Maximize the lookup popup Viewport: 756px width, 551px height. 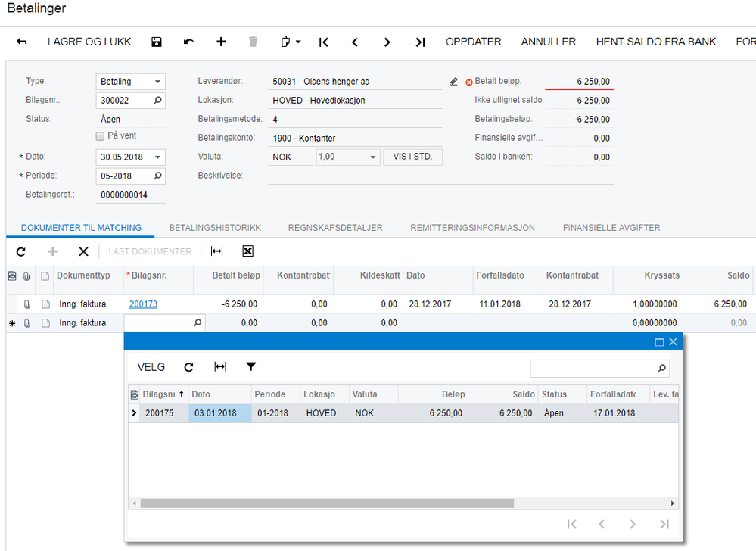click(x=659, y=342)
